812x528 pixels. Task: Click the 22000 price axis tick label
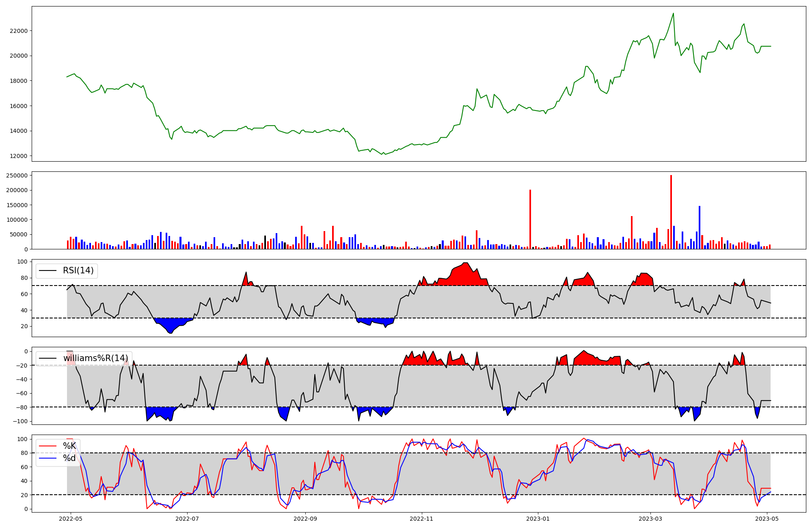[x=19, y=31]
